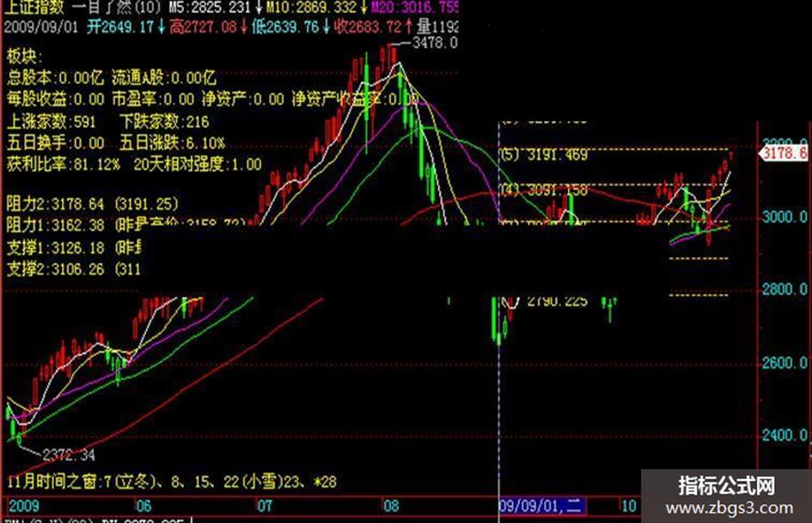Click the M5:2825.231 moving average value
812x523 pixels.
(211, 7)
